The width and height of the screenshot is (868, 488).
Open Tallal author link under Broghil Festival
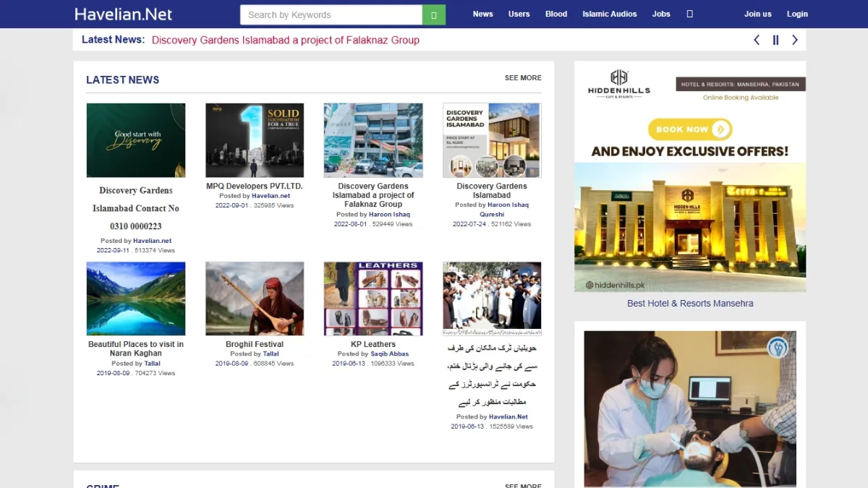pos(271,354)
